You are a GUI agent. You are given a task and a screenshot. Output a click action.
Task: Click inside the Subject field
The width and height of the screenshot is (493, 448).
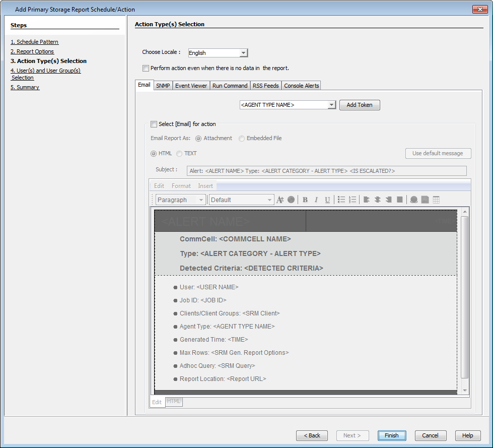[x=327, y=171]
